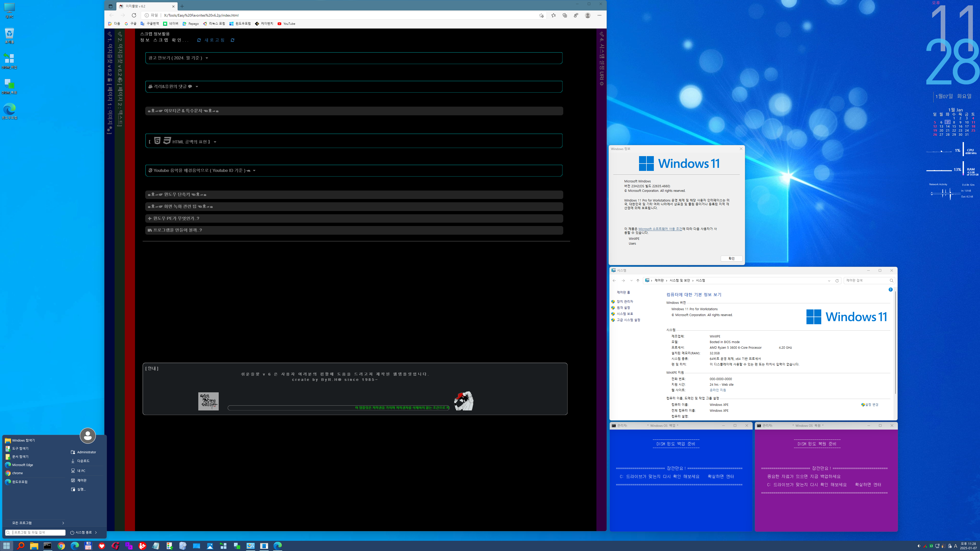
Task: Select 도구 탐색기 in the start menu
Action: tap(17, 448)
